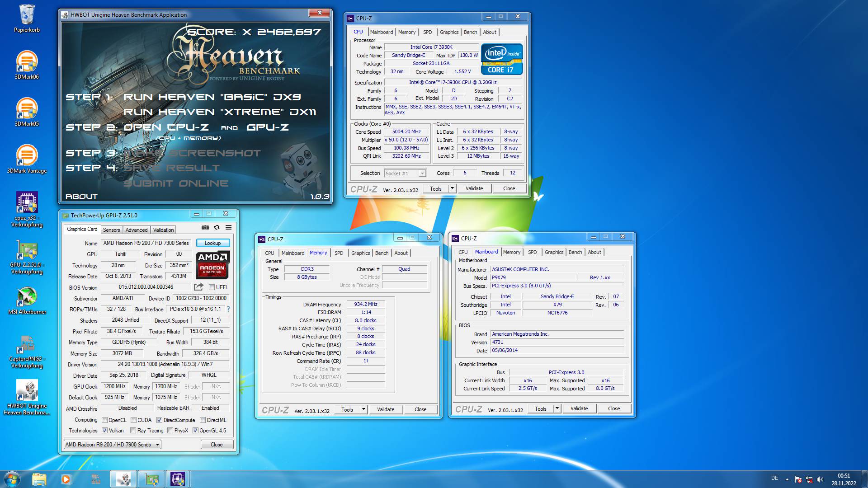
Task: Toggle the DirectCompute checkbox in GPU-Z
Action: (x=159, y=420)
